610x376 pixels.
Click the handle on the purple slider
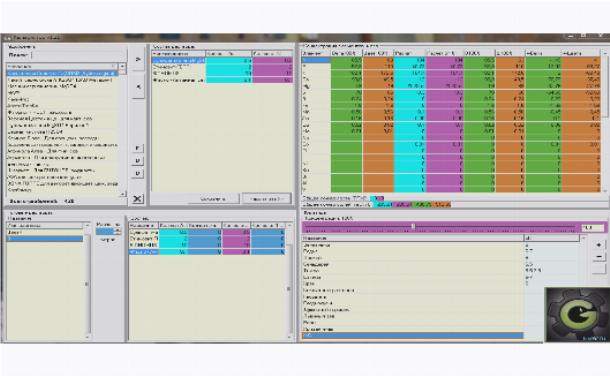click(413, 226)
